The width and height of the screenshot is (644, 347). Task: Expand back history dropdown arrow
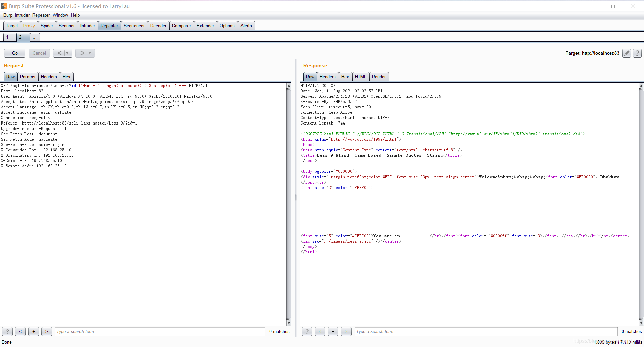point(67,53)
